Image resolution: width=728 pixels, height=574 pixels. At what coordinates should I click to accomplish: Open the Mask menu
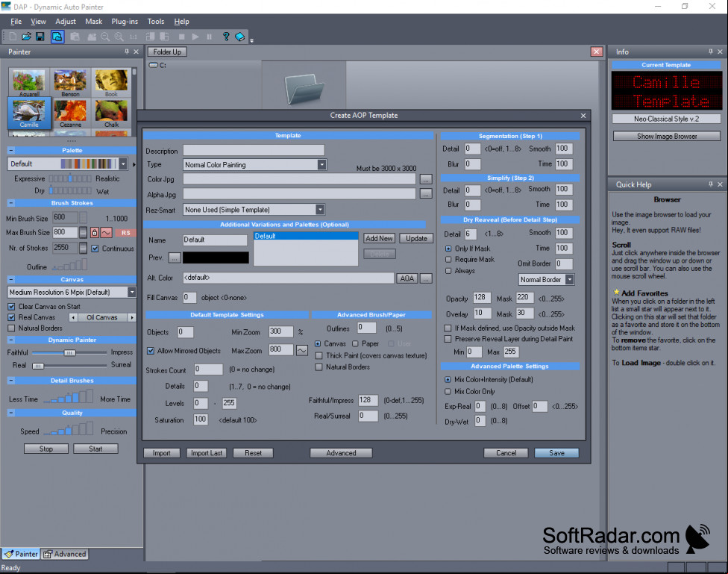pos(94,22)
